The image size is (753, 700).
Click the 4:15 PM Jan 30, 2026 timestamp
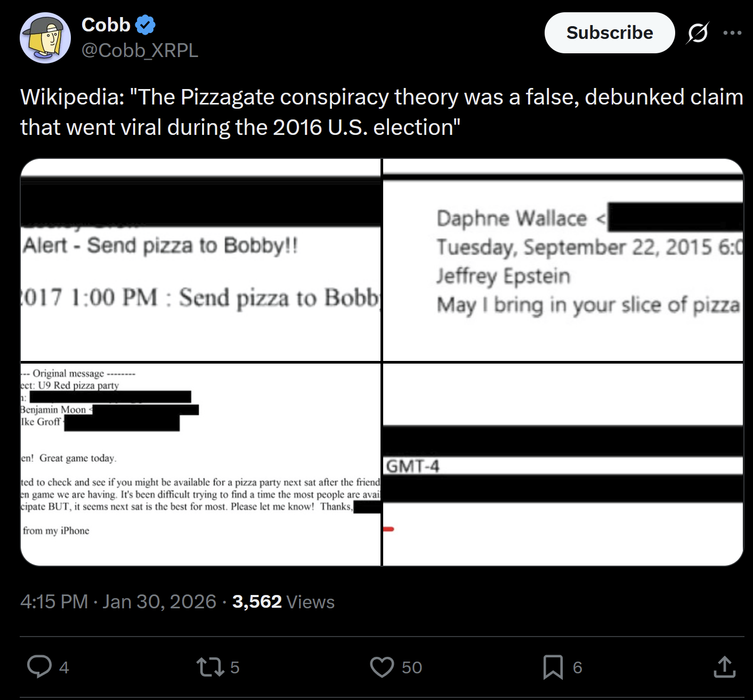click(118, 602)
